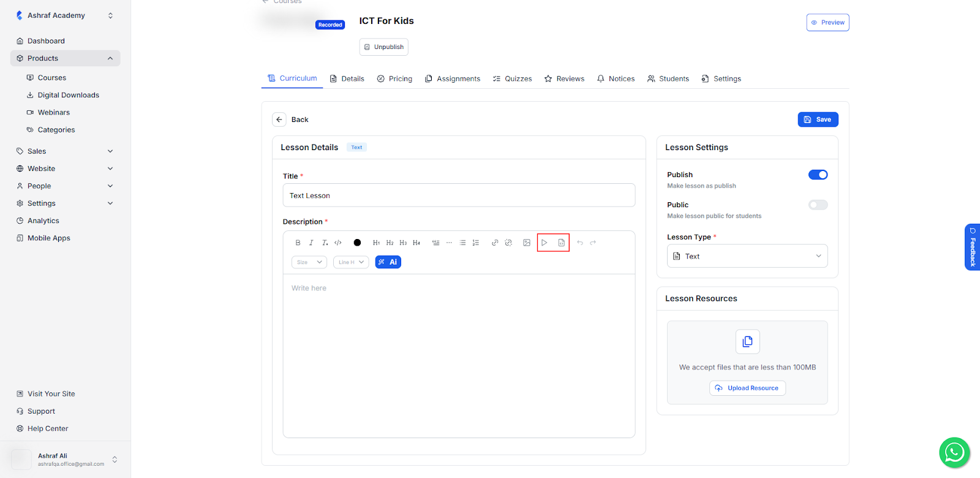The width and height of the screenshot is (980, 478).
Task: Insert a hyperlink with the link icon
Action: point(495,243)
